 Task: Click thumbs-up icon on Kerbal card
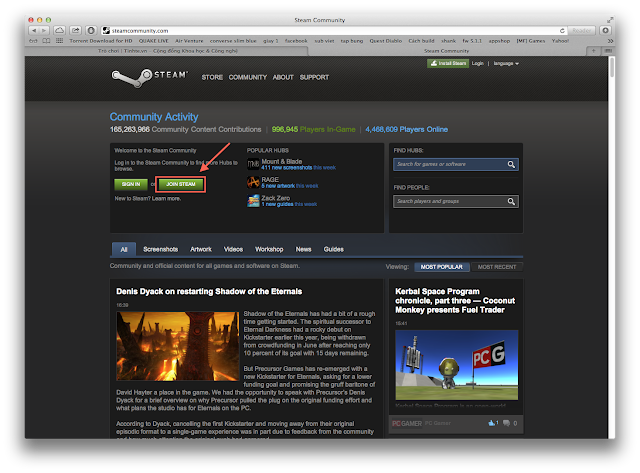[x=492, y=423]
